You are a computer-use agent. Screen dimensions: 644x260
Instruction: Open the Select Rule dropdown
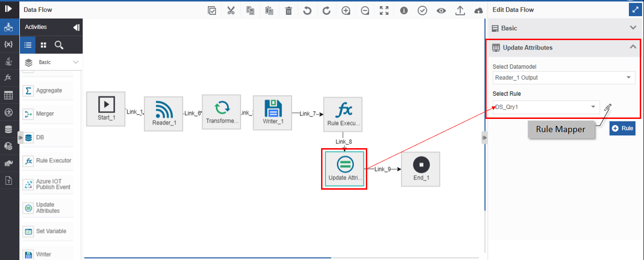[546, 107]
